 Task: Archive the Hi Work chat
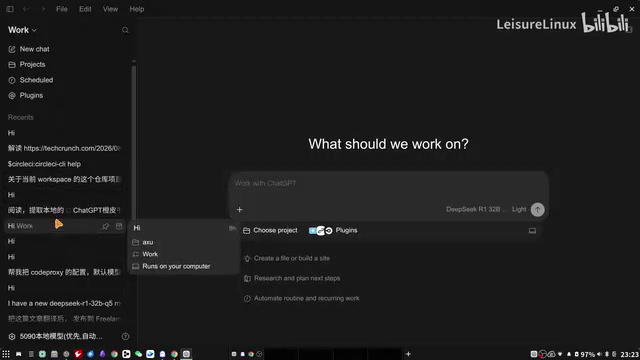click(119, 226)
